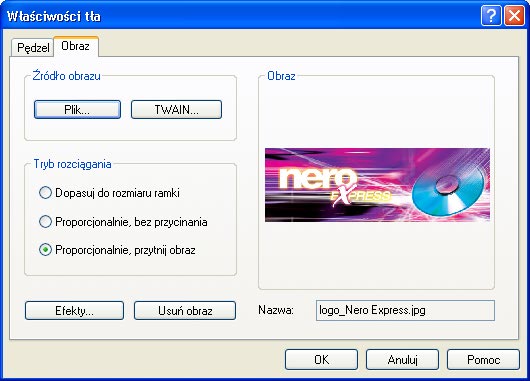Open the Plik... file browser button

[77, 110]
